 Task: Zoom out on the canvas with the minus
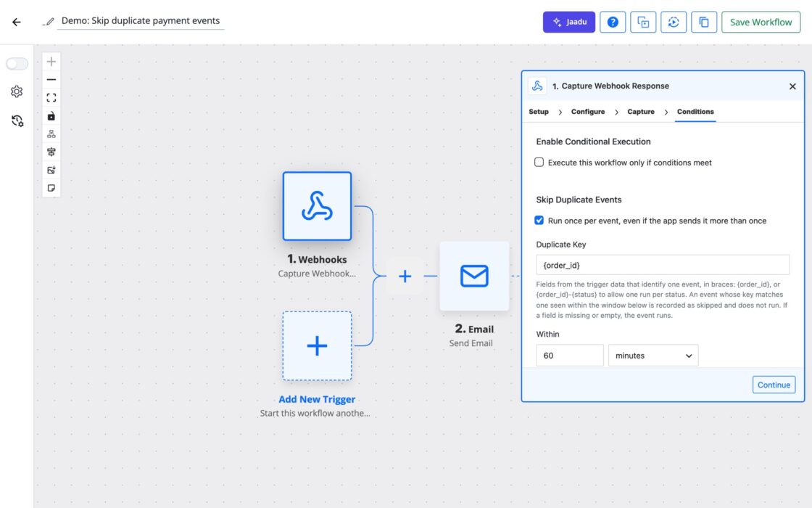(51, 80)
